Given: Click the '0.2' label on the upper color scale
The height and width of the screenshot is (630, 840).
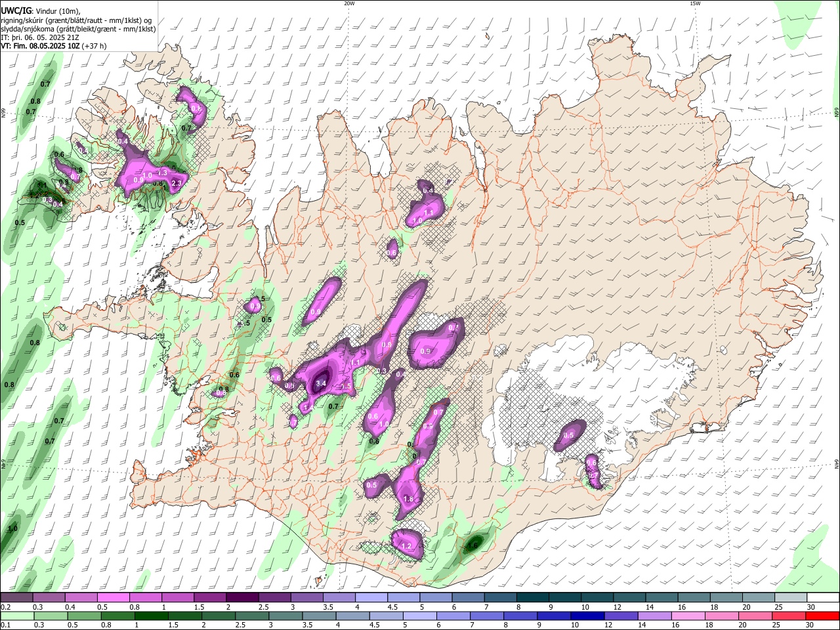Looking at the screenshot, I should click(6, 607).
